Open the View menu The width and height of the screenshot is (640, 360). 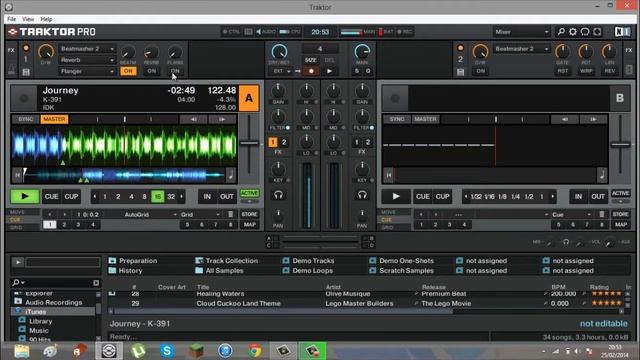click(x=28, y=19)
